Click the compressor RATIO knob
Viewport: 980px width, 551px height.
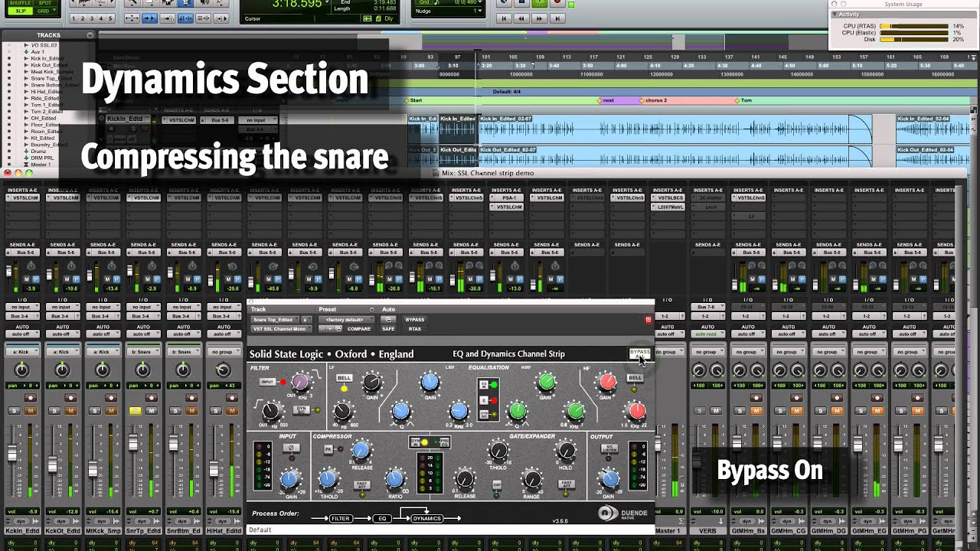tap(394, 480)
